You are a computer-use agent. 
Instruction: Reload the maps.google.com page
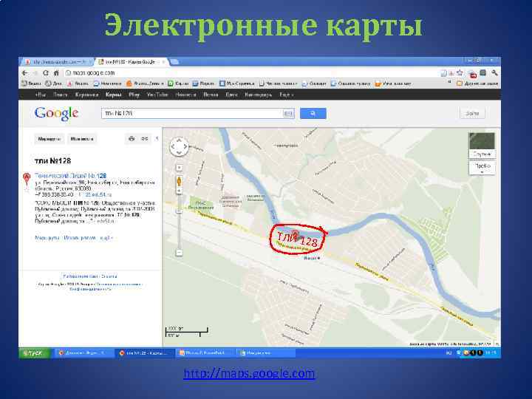point(46,73)
